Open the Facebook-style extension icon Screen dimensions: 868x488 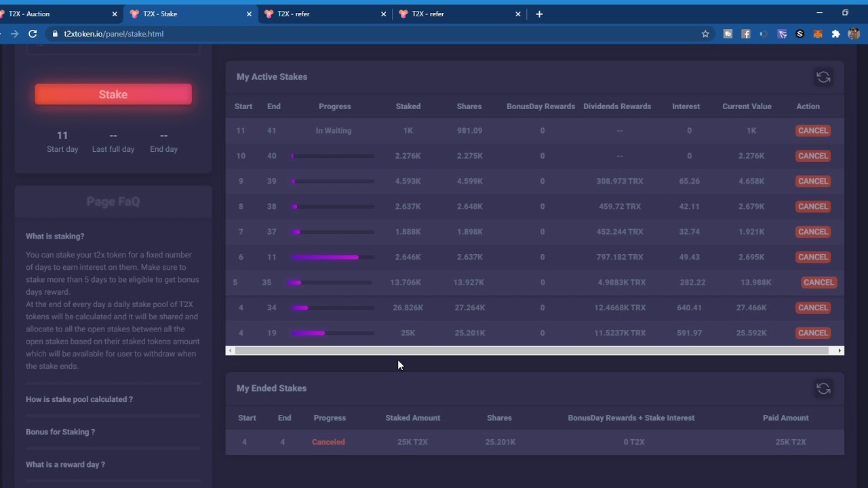[746, 34]
